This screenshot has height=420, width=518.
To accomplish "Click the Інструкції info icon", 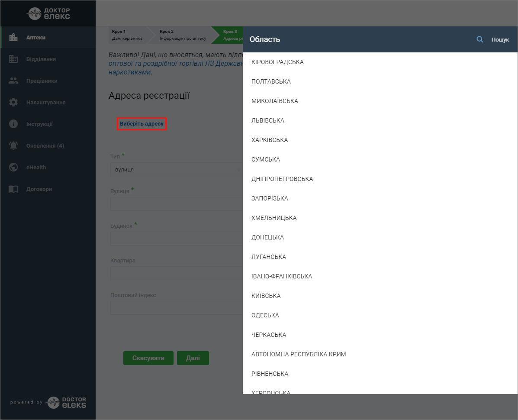I will (x=13, y=124).
